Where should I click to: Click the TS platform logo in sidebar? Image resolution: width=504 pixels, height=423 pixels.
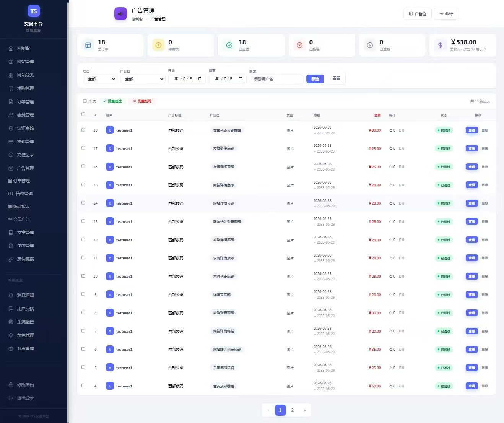pyautogui.click(x=34, y=11)
